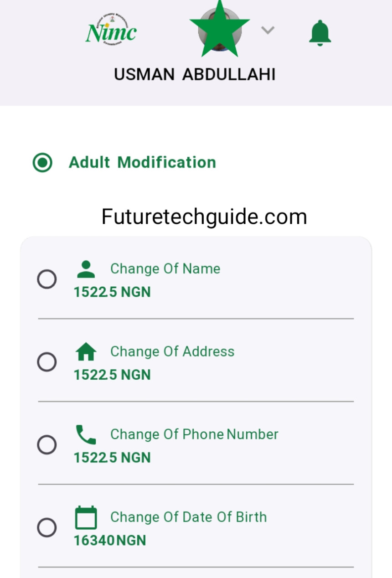392x578 pixels.
Task: Tap the Change Of Phone Number label
Action: pyautogui.click(x=194, y=434)
